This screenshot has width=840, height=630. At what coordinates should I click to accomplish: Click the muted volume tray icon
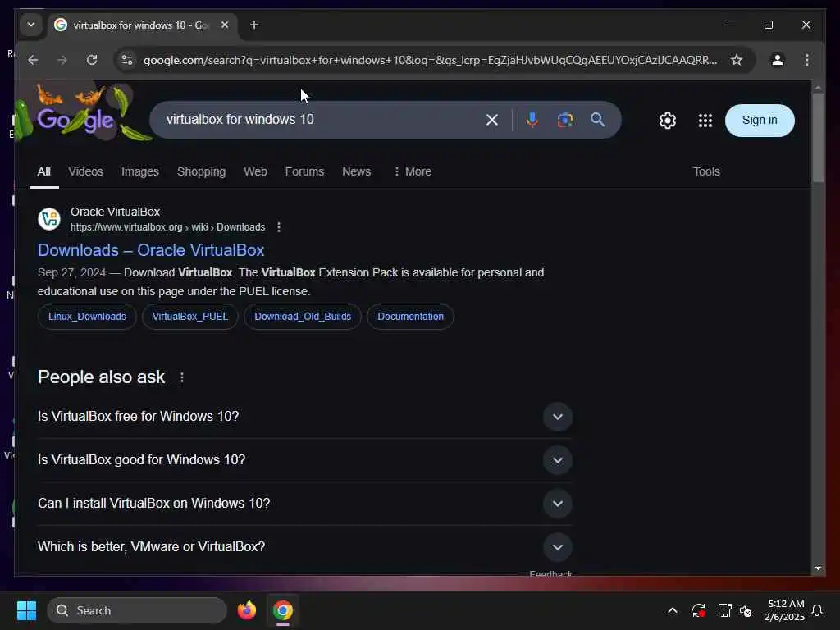(x=746, y=610)
